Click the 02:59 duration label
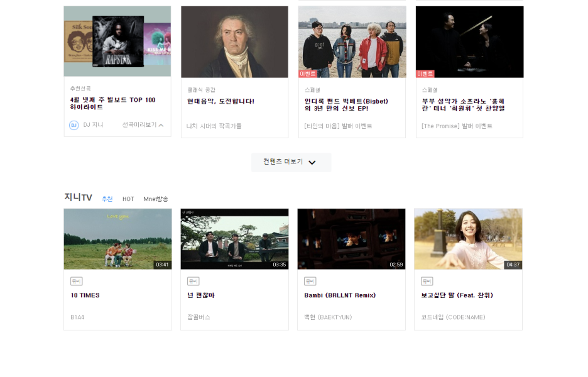588x377 pixels. coord(396,265)
